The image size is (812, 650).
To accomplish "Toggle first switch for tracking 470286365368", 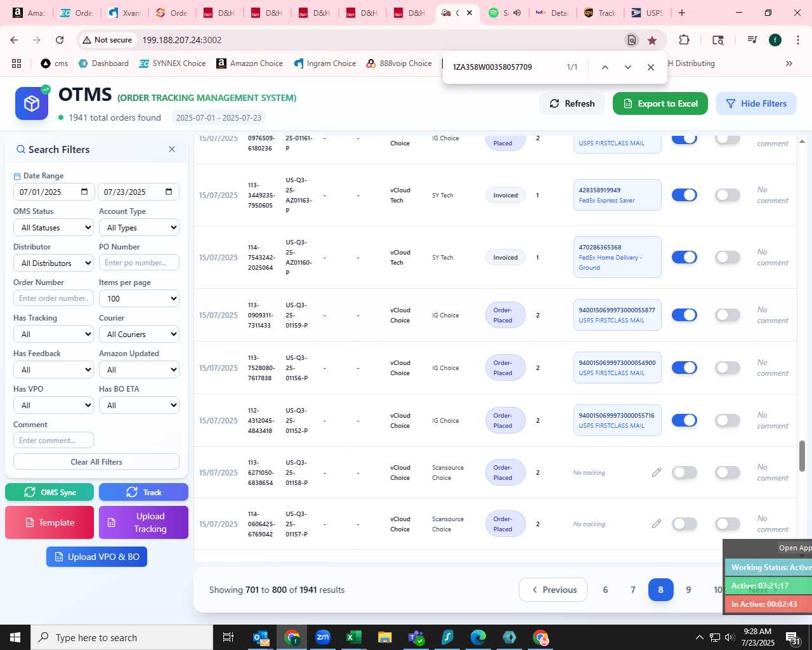I will point(684,257).
